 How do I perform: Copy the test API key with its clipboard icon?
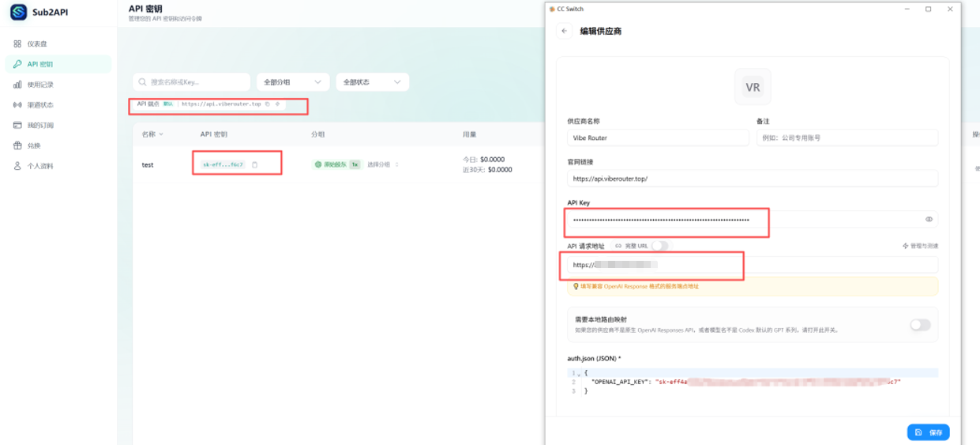pyautogui.click(x=254, y=164)
